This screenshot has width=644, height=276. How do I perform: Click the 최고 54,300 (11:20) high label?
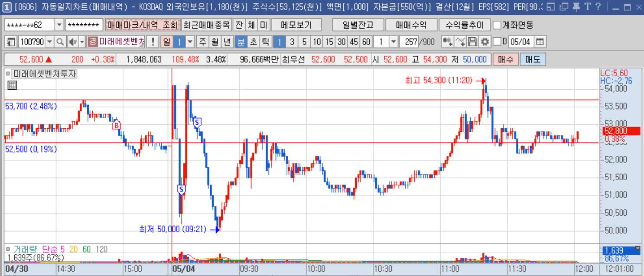[x=439, y=80]
